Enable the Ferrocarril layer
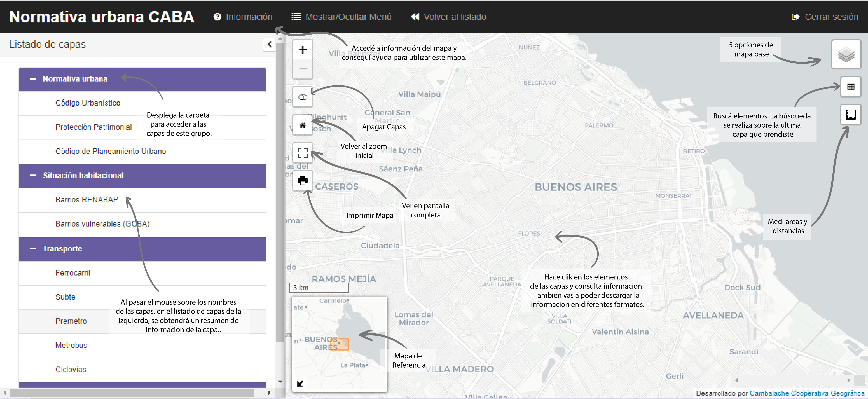This screenshot has height=399, width=868. [x=142, y=273]
